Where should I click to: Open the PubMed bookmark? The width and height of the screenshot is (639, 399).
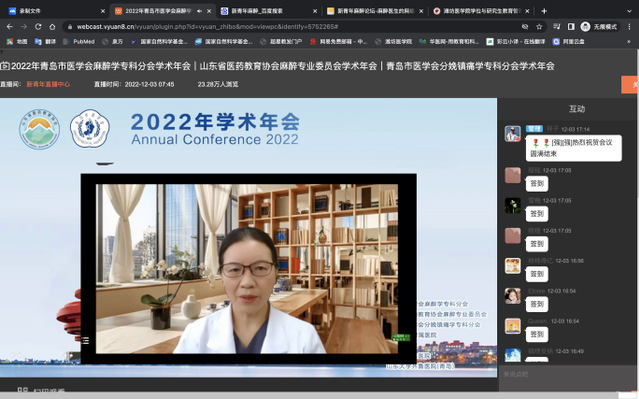[x=79, y=42]
